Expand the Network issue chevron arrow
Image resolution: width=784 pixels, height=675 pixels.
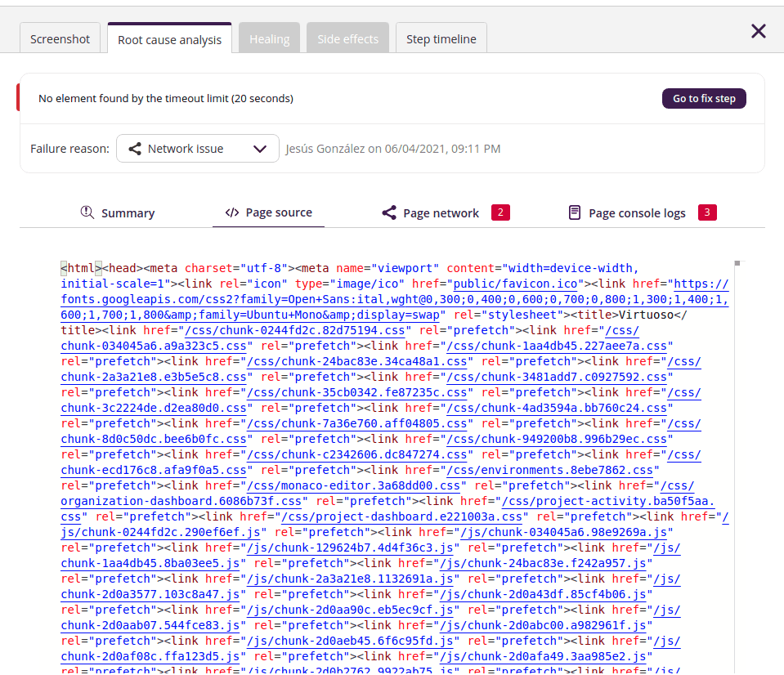coord(260,148)
